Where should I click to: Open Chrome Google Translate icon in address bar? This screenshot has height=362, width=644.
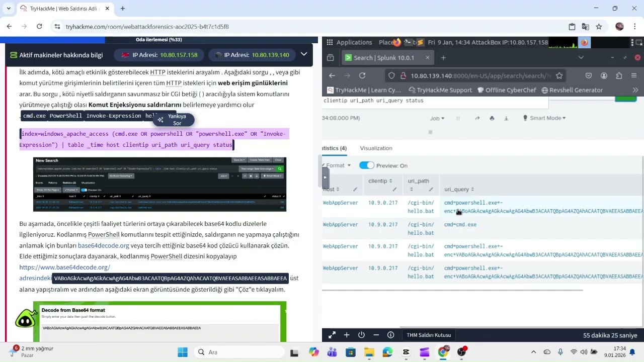coord(585,27)
